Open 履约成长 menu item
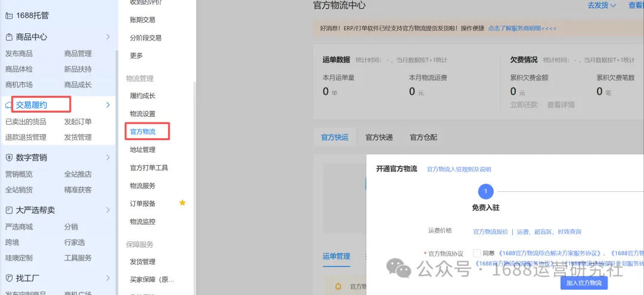644x295 pixels. click(x=143, y=95)
